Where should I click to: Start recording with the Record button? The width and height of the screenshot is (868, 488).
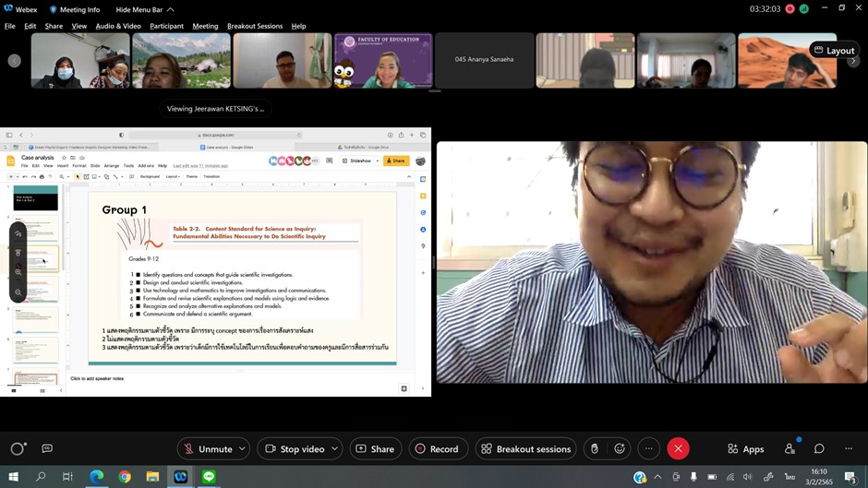pos(438,448)
